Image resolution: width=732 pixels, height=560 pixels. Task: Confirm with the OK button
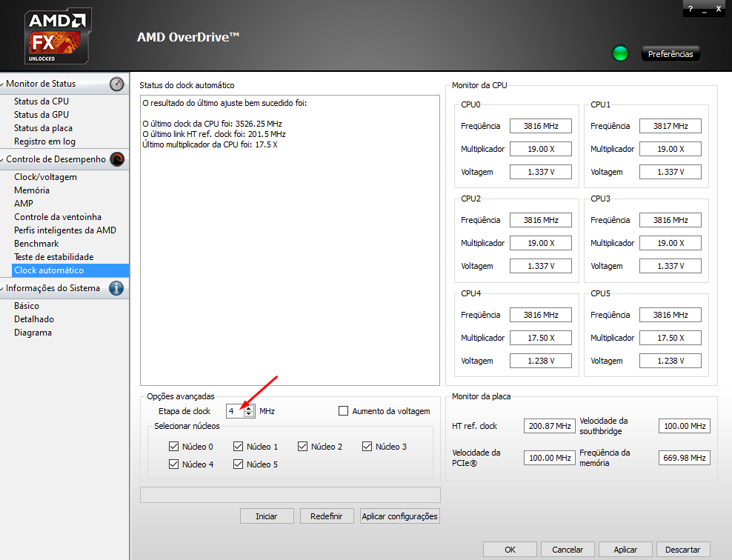coord(510,550)
